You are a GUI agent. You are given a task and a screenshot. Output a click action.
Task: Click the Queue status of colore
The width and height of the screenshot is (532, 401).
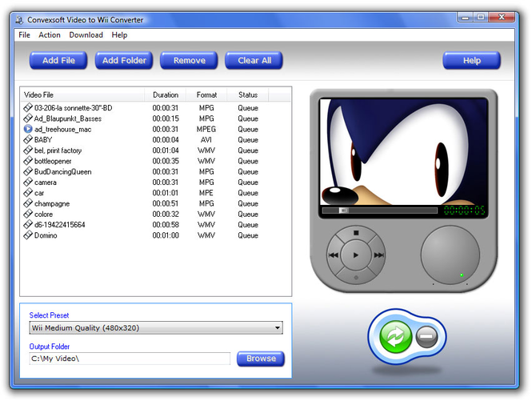[248, 215]
